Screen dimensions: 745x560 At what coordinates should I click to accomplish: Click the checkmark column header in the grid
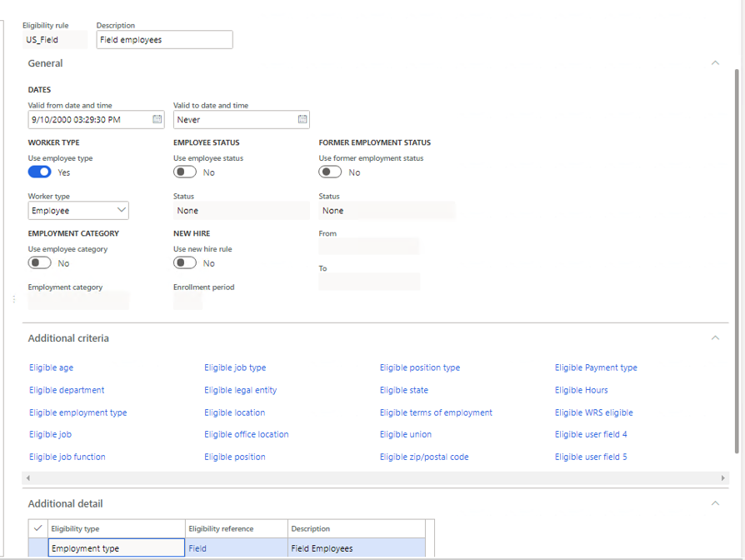37,528
